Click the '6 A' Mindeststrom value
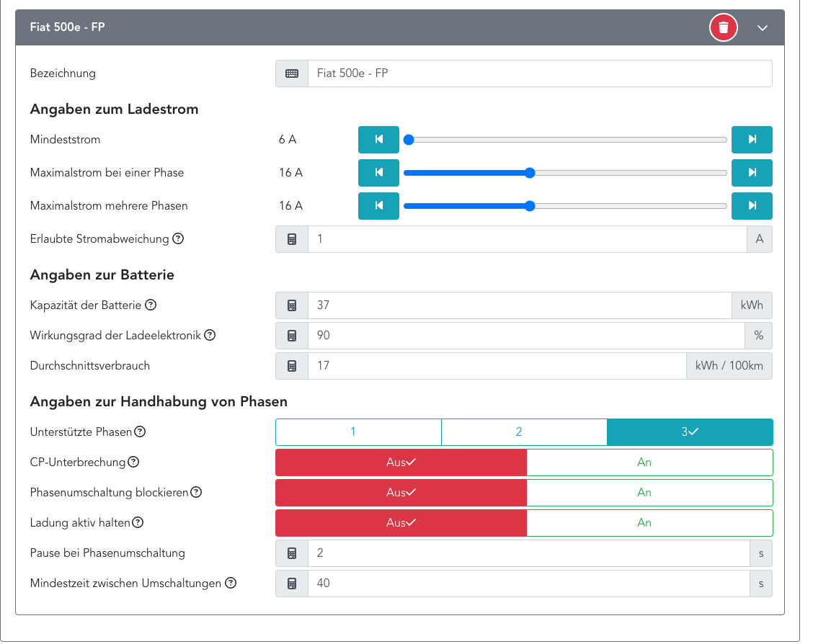Image resolution: width=813 pixels, height=644 pixels. (x=288, y=139)
